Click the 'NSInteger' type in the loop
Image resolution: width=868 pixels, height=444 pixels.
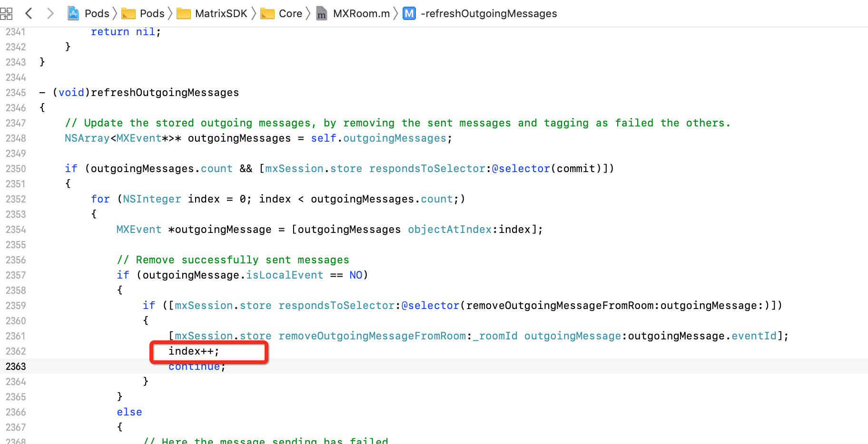[152, 199]
